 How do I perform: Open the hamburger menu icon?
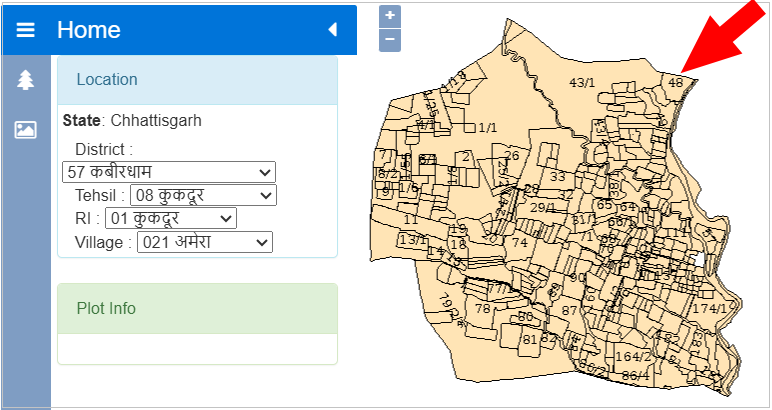(26, 30)
